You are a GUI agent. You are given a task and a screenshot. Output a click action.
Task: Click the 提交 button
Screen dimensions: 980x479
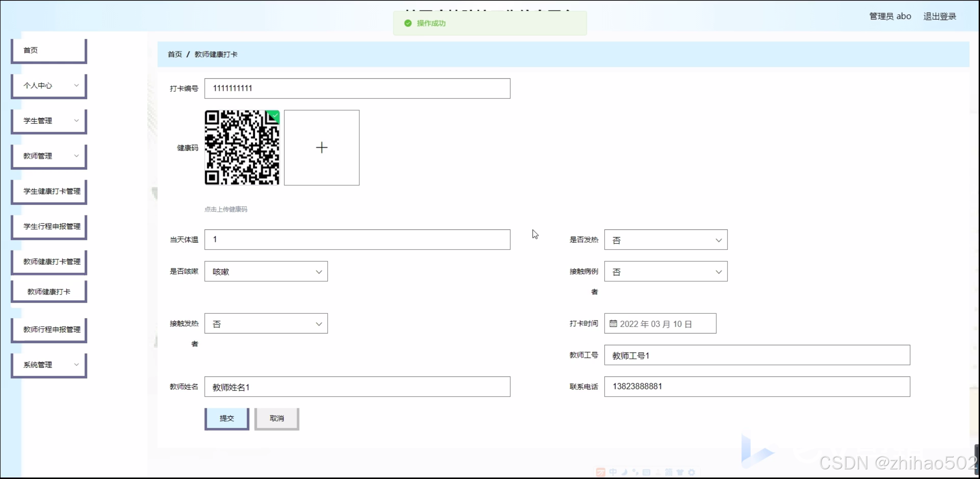coord(227,418)
